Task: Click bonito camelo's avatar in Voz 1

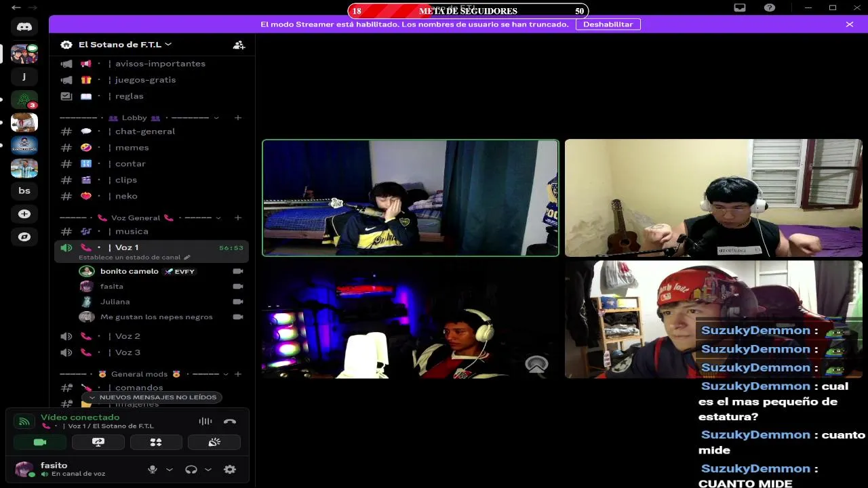Action: click(87, 271)
